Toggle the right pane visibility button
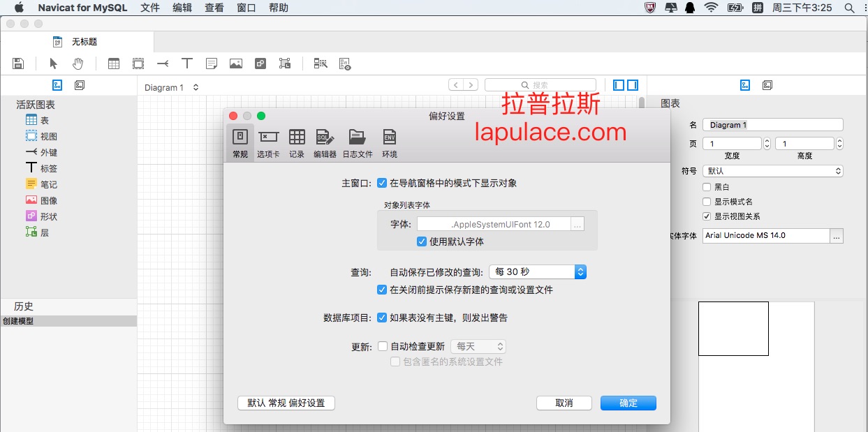This screenshot has width=868, height=432. pos(633,85)
